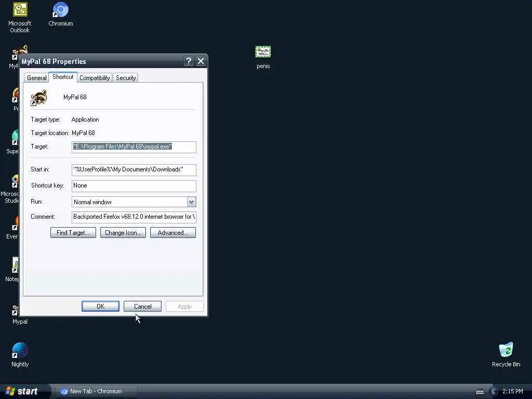Click the MyPal 68 Properties title bar
This screenshot has height=399, width=532.
click(x=102, y=61)
